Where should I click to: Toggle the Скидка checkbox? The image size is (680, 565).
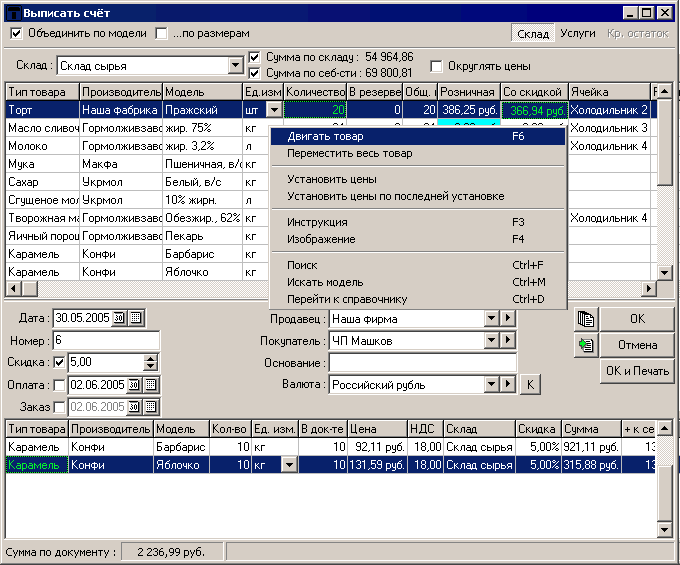click(x=59, y=362)
